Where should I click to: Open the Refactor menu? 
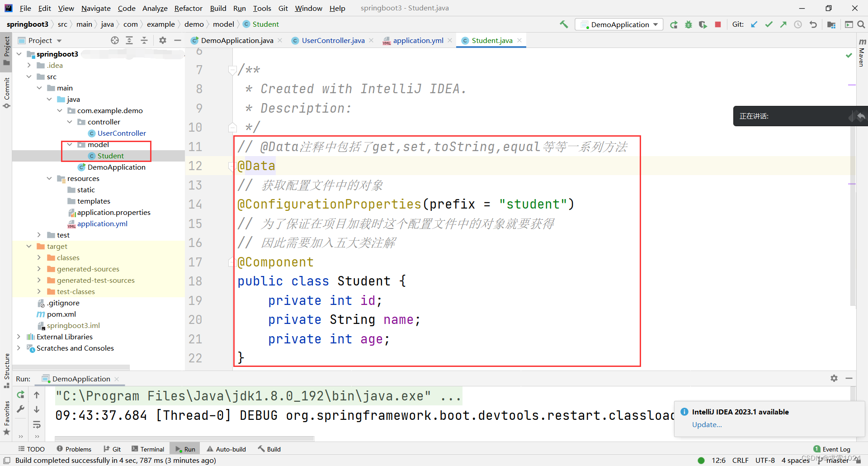(188, 8)
